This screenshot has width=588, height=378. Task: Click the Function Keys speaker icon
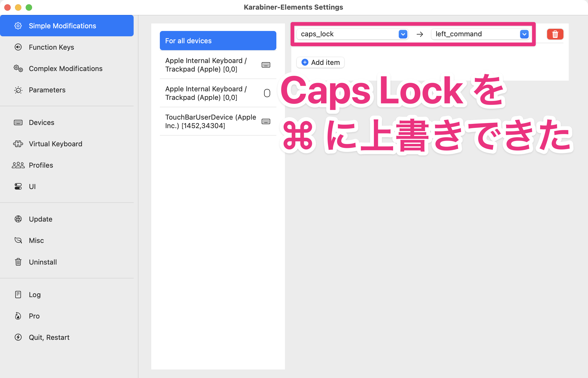pos(18,47)
